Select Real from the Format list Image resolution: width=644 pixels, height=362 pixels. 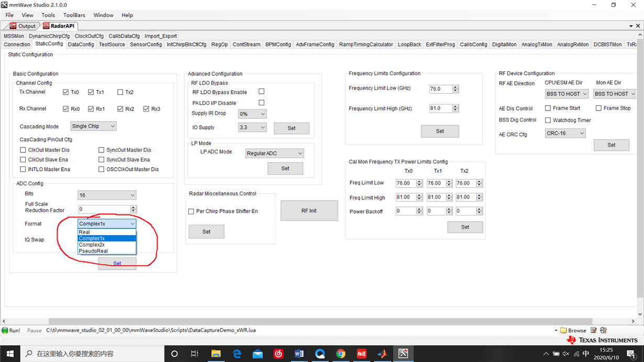pos(107,232)
